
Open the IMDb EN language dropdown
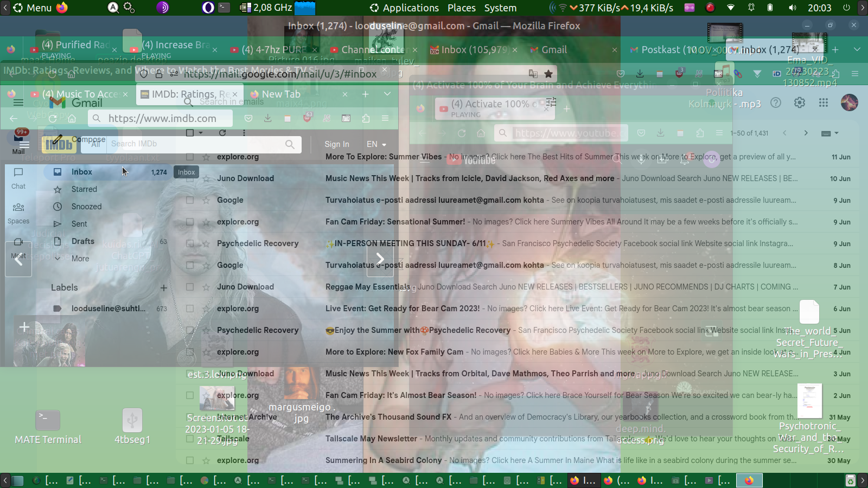tap(376, 144)
